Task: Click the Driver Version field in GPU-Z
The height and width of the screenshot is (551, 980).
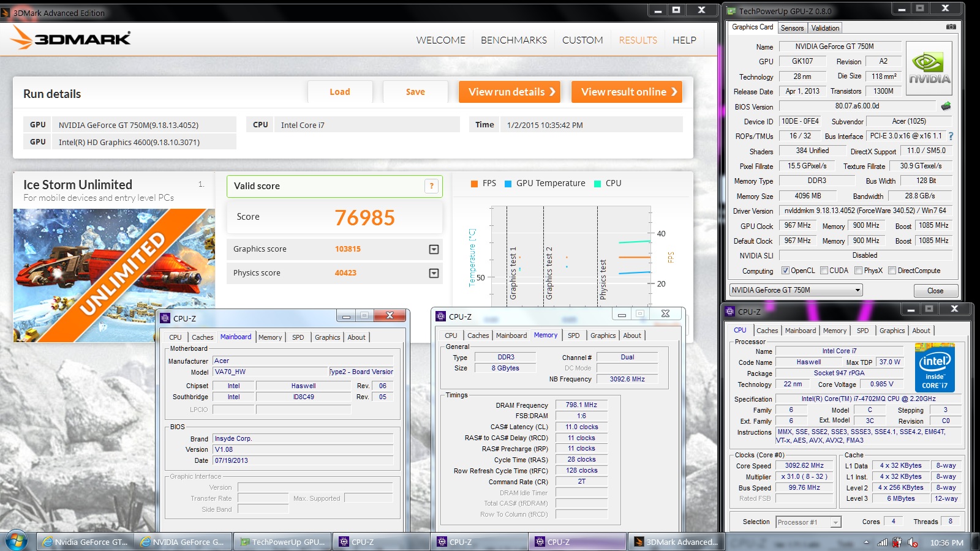Action: (x=865, y=211)
